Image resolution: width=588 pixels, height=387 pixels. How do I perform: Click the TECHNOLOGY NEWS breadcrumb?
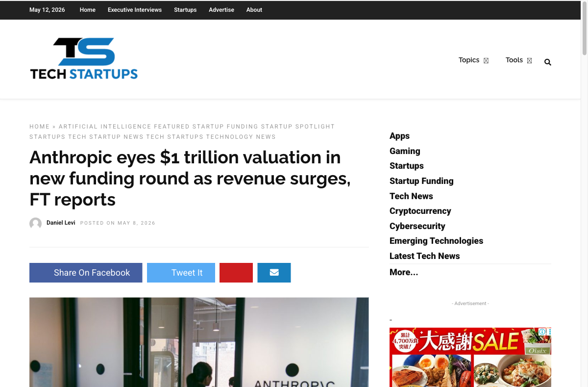click(x=241, y=137)
